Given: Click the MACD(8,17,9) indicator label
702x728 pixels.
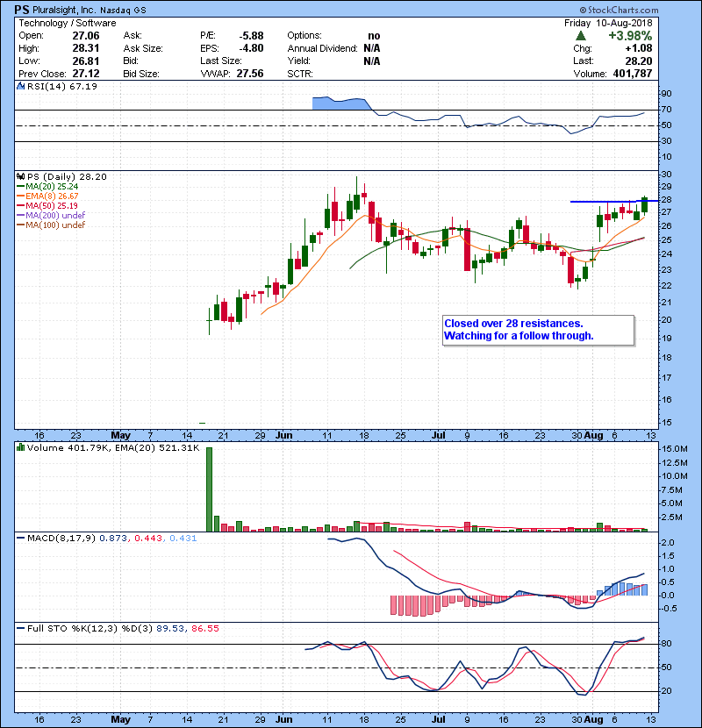Looking at the screenshot, I should (x=61, y=539).
